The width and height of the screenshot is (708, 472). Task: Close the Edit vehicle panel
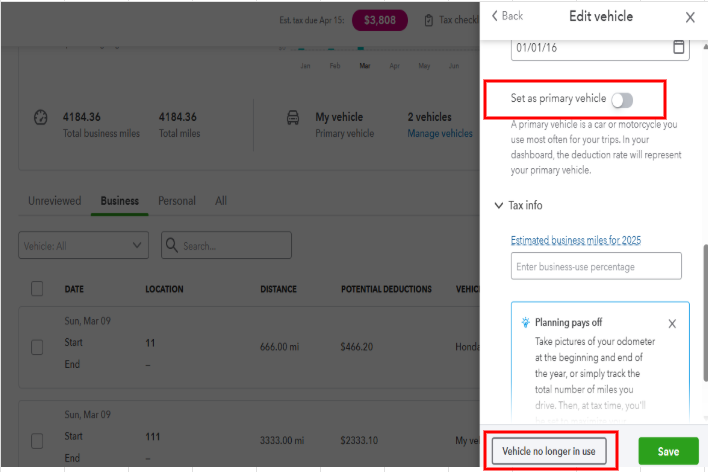pos(690,17)
